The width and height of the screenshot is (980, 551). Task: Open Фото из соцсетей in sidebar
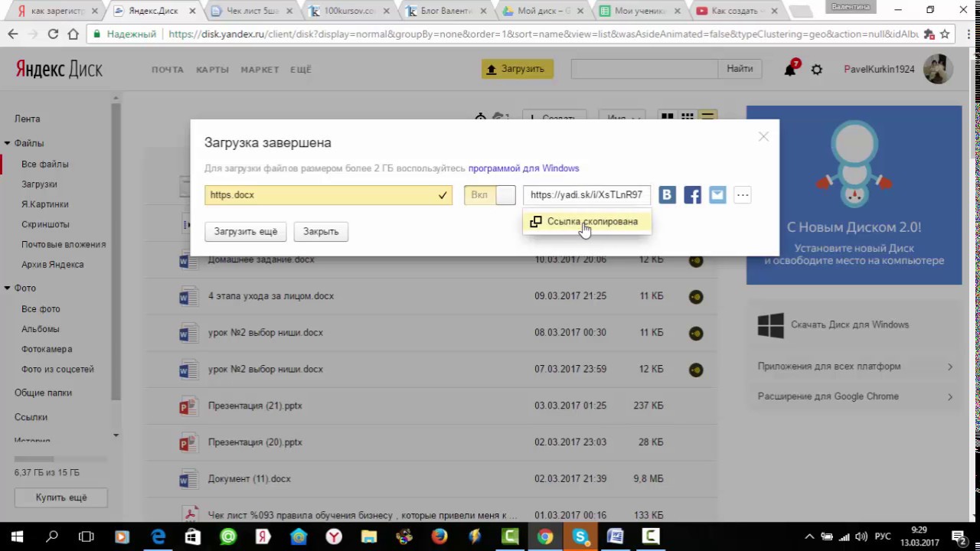57,369
